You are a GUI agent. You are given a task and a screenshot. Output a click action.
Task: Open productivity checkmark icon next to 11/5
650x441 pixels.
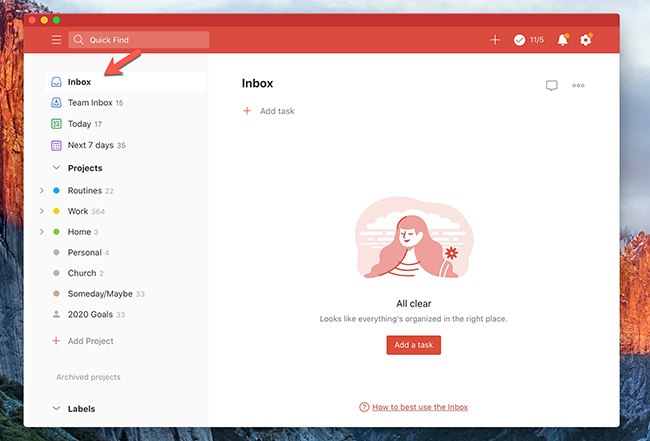519,40
